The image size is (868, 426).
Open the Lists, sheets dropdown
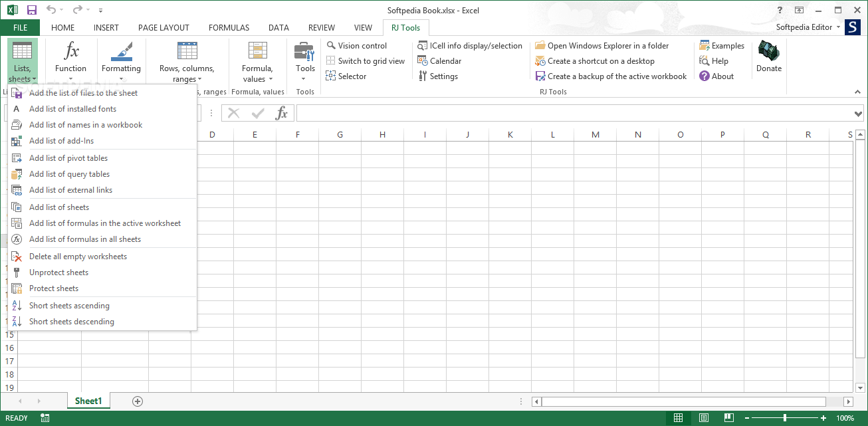click(x=22, y=62)
